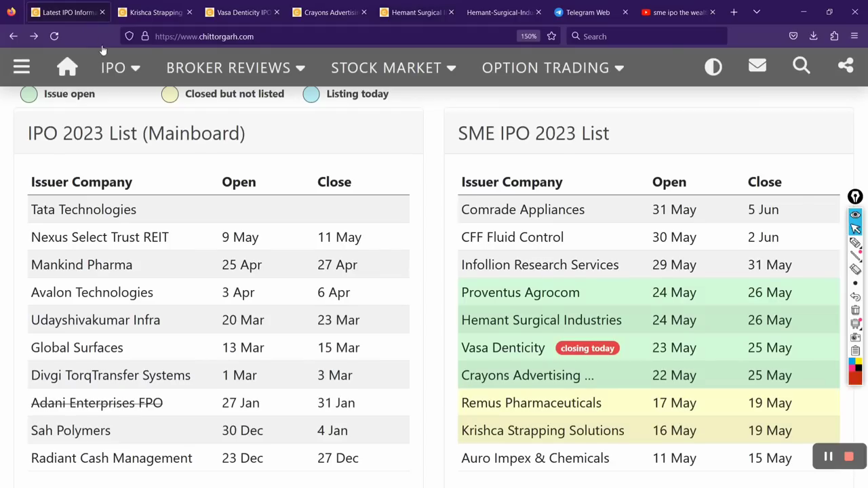Clear annotations with the trash icon
Viewport: 868px width, 488px height.
[x=855, y=310]
